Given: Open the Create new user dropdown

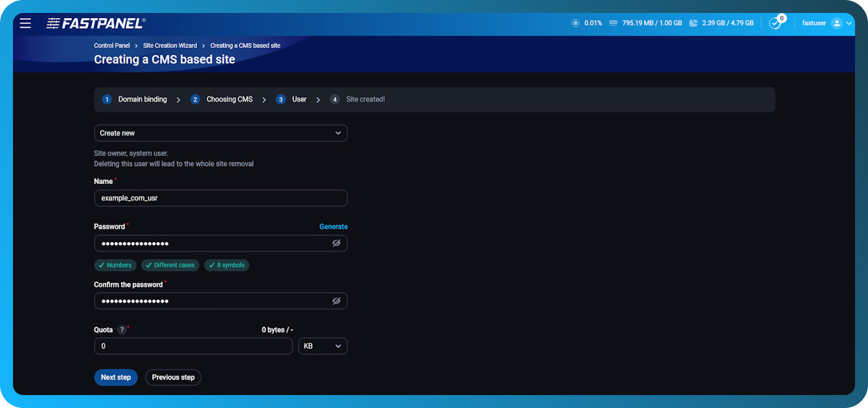Looking at the screenshot, I should click(220, 133).
